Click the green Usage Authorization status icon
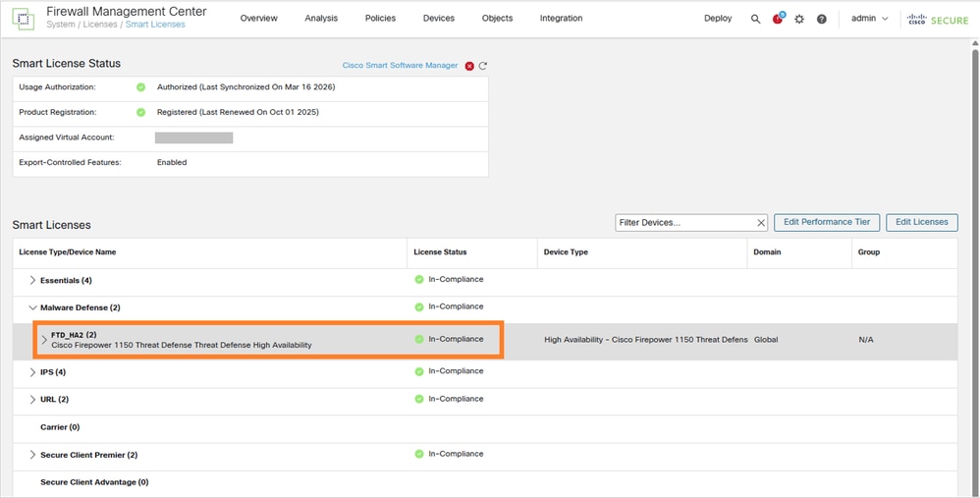This screenshot has width=980, height=498. tap(140, 87)
